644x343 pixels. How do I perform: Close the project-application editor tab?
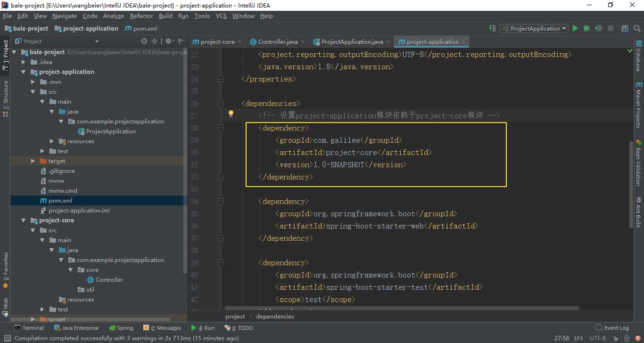tap(464, 42)
